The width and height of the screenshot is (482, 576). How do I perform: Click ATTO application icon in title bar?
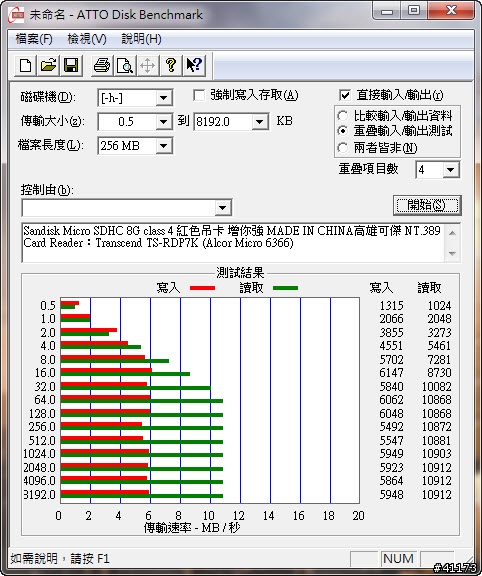click(16, 15)
